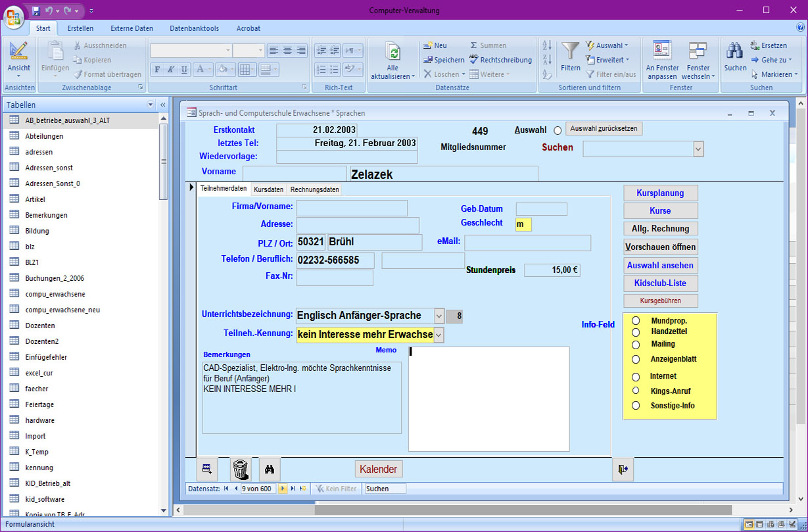The height and width of the screenshot is (532, 808).
Task: Open the Suchen binoculars in ribbon
Action: click(735, 57)
